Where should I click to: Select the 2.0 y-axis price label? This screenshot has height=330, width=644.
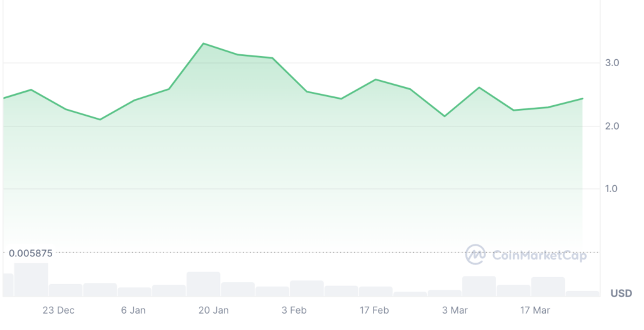point(612,126)
